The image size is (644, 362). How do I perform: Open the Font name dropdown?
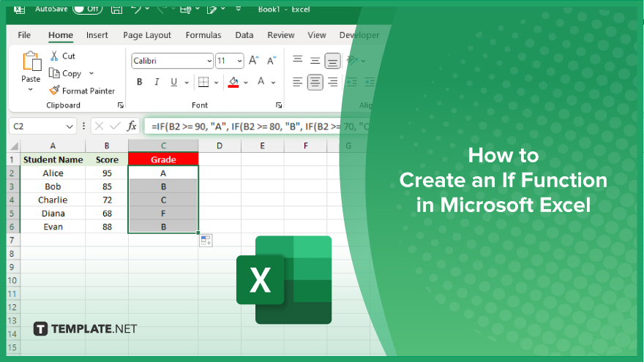pos(209,61)
